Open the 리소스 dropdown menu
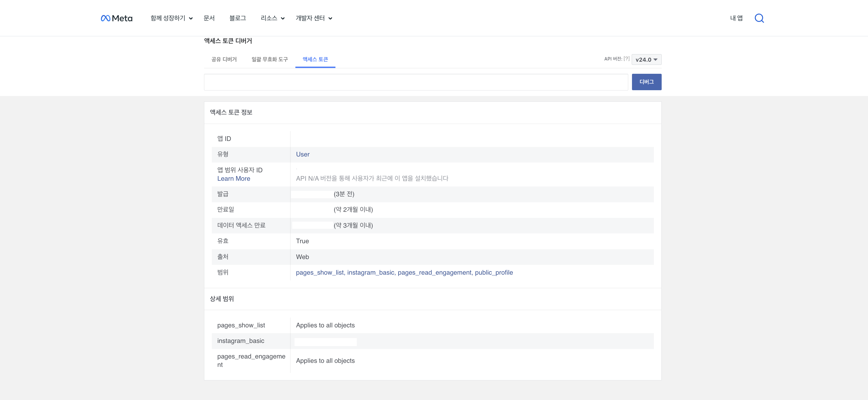This screenshot has height=400, width=868. [272, 18]
